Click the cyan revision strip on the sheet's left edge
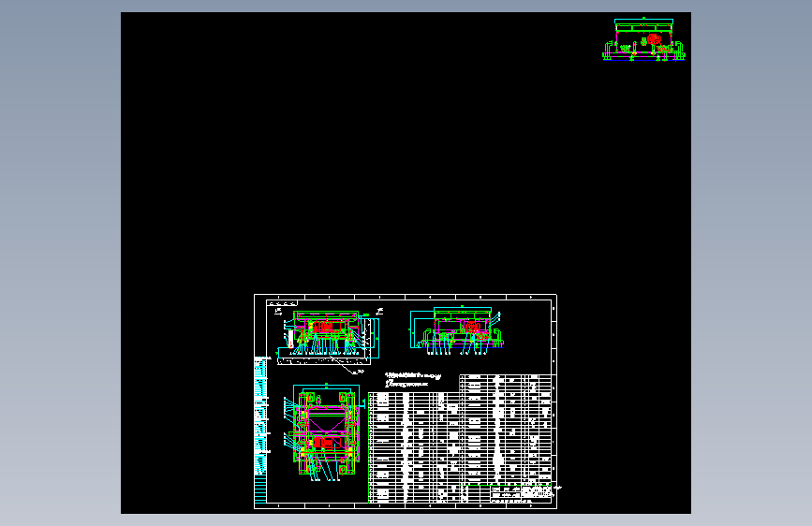Screen dimensions: 812x526 pyautogui.click(x=260, y=430)
